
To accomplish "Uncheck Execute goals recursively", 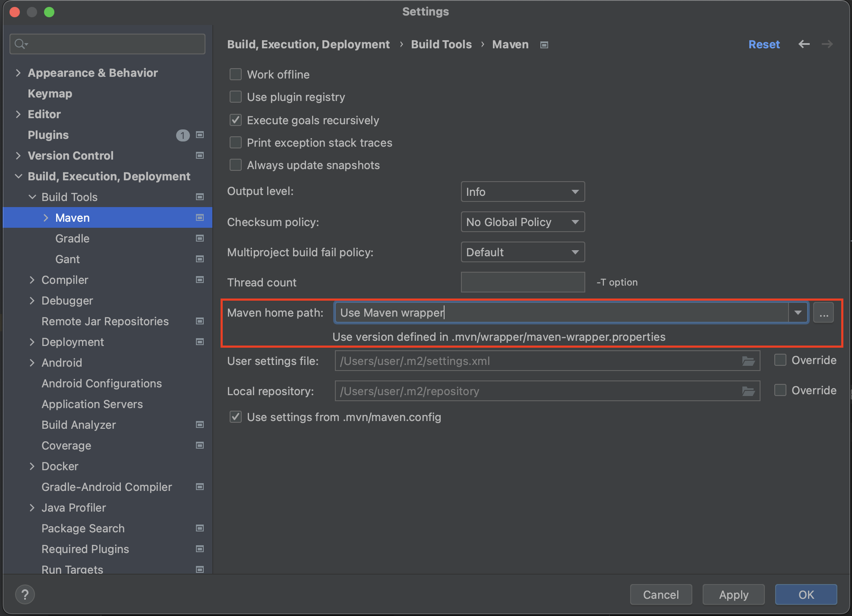I will pyautogui.click(x=236, y=120).
